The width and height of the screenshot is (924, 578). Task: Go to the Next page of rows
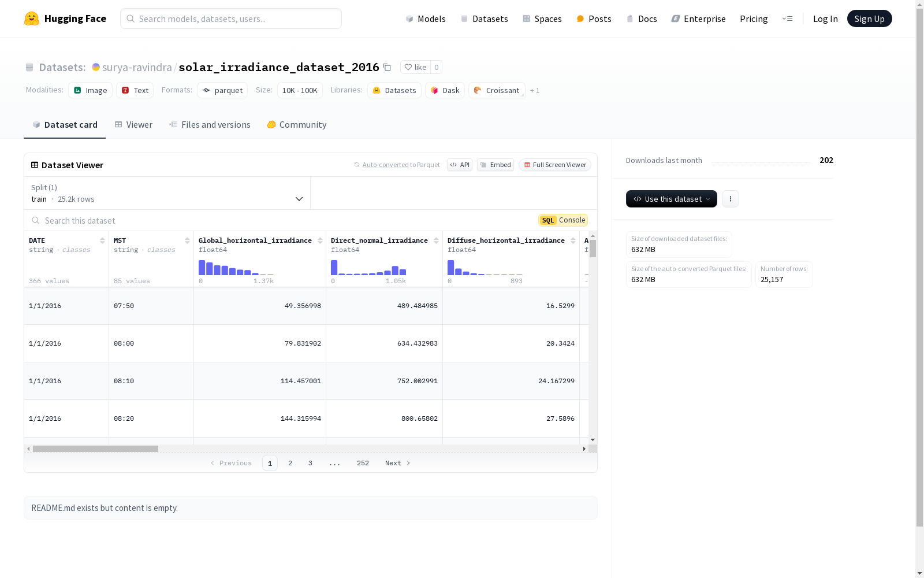(x=397, y=463)
